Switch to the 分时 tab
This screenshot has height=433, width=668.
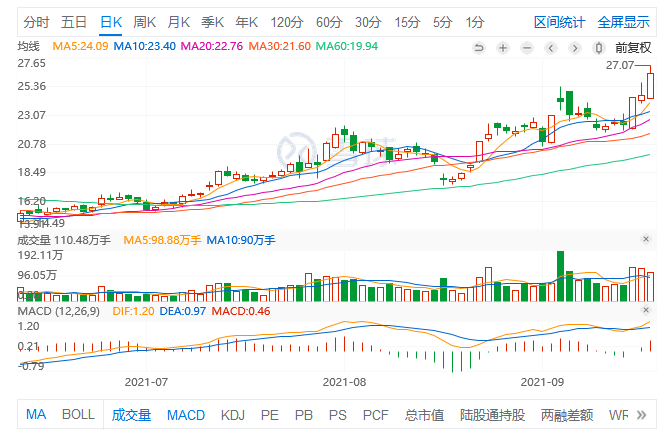[36, 21]
